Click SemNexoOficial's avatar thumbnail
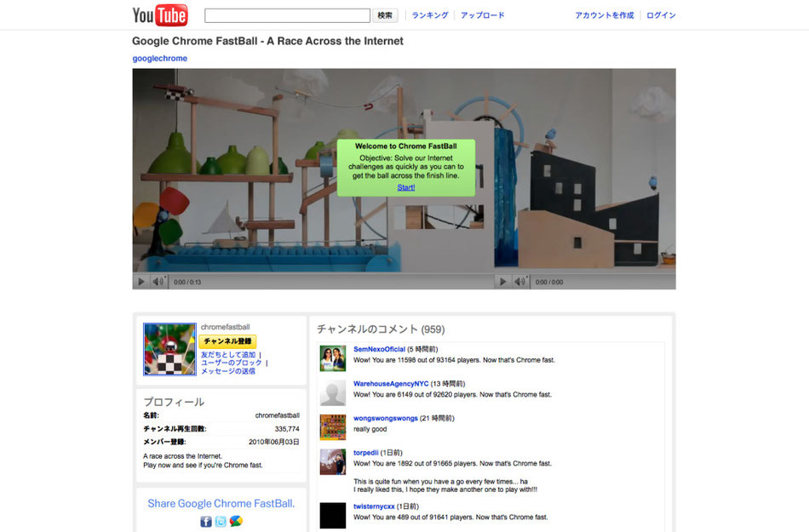The width and height of the screenshot is (809, 532). pyautogui.click(x=333, y=358)
